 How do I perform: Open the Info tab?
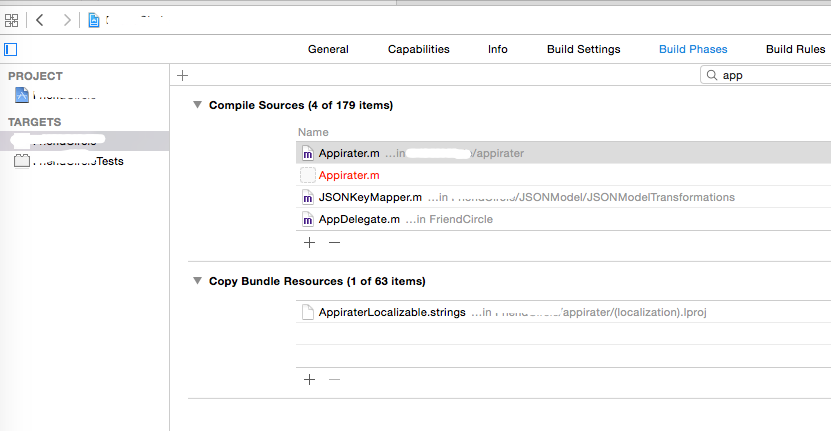(x=498, y=49)
